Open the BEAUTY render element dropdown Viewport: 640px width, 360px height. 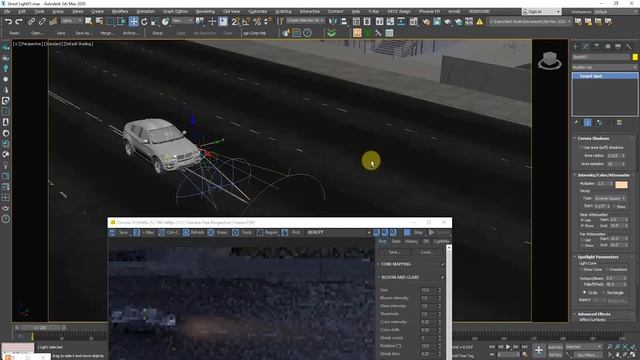point(339,232)
